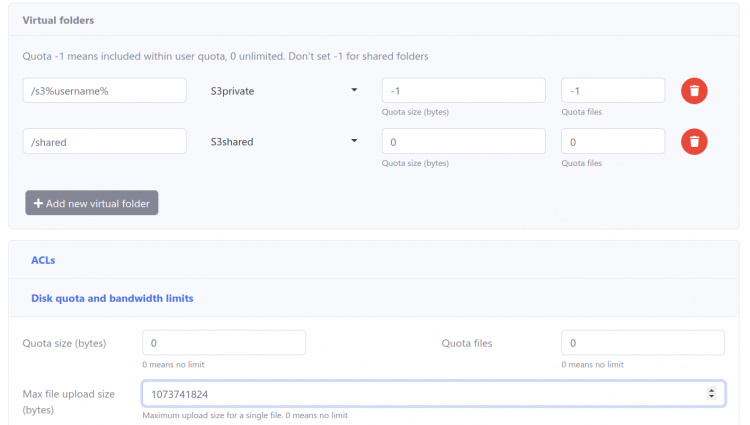Focus the /s3%username% path field
Viewport: 750px width, 425px height.
(x=104, y=91)
